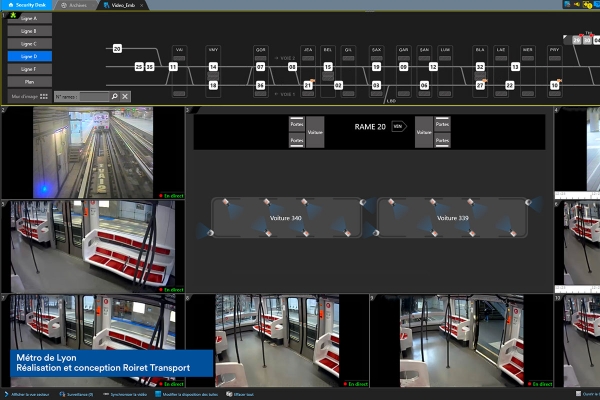Select train marker 15 at BEL station
Screen dimensions: 600x400
328,67
